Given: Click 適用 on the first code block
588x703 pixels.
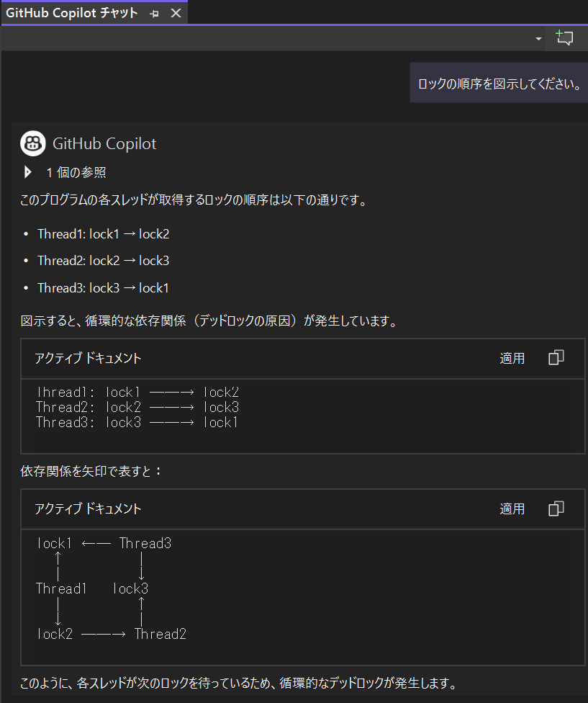Looking at the screenshot, I should [512, 358].
